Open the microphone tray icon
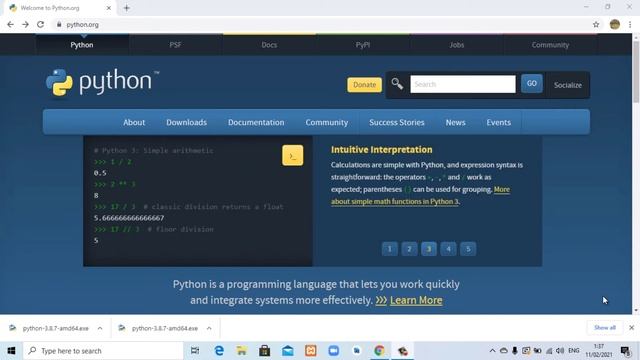Screen dimensions: 640x360 click(515, 351)
